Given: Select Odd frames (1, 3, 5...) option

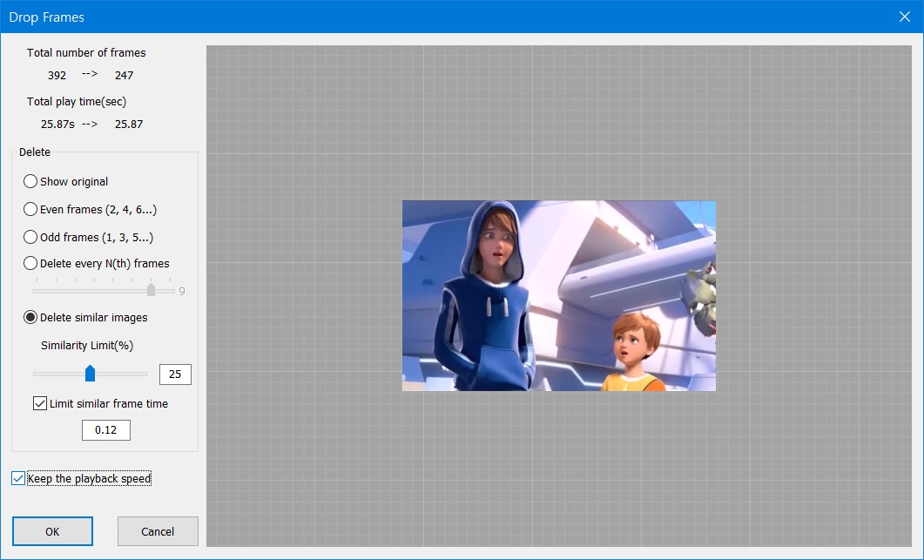Looking at the screenshot, I should coord(31,237).
